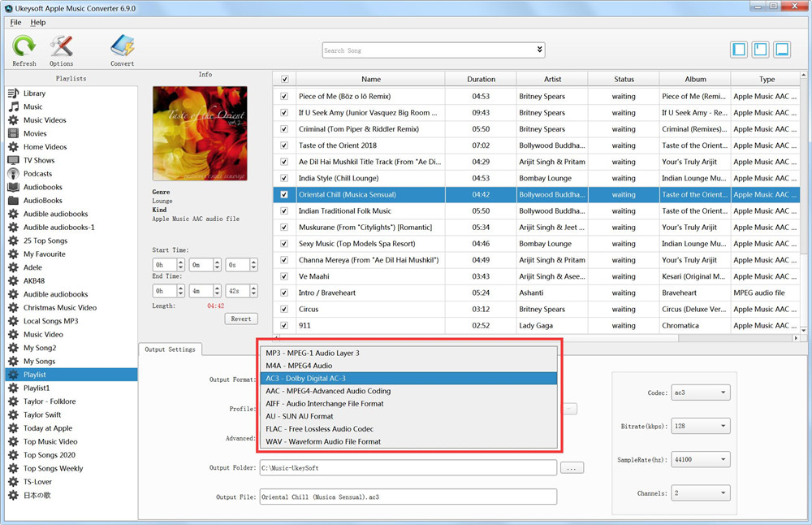Toggle checkbox for Circus song
Image resolution: width=812 pixels, height=525 pixels.
coord(283,310)
